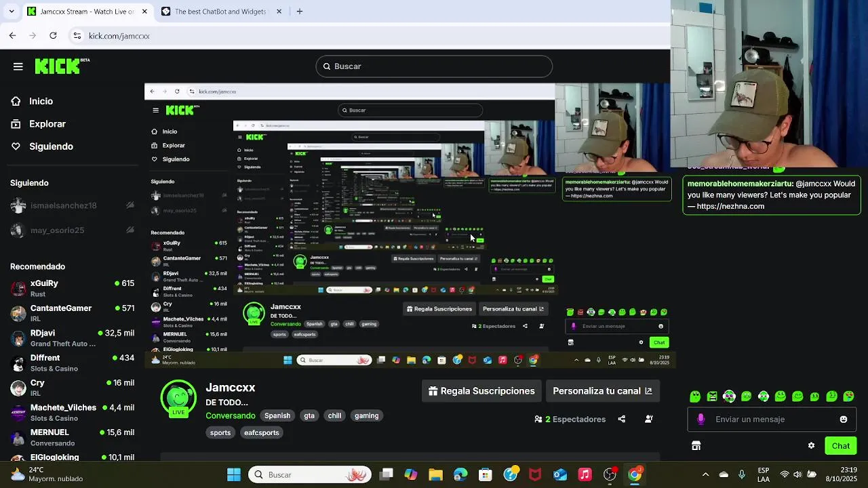
Task: Switch to The best ChatBot and Widgets tab
Action: pos(222,12)
